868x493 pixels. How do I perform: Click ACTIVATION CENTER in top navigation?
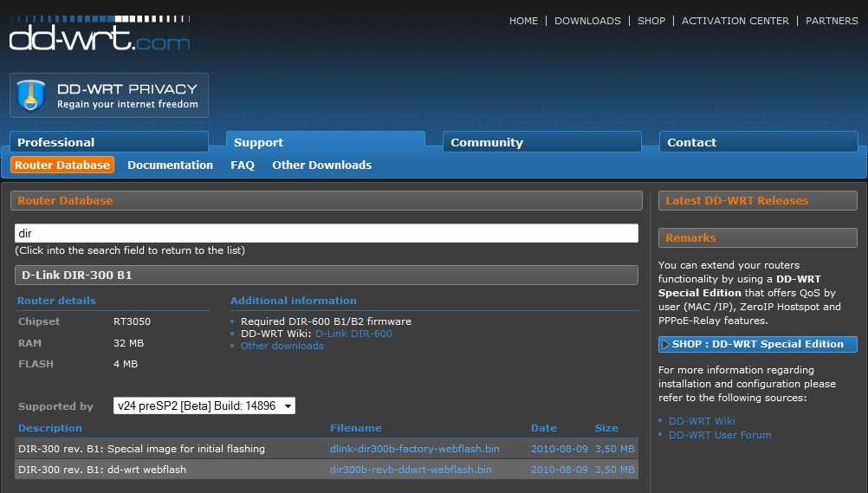[735, 21]
